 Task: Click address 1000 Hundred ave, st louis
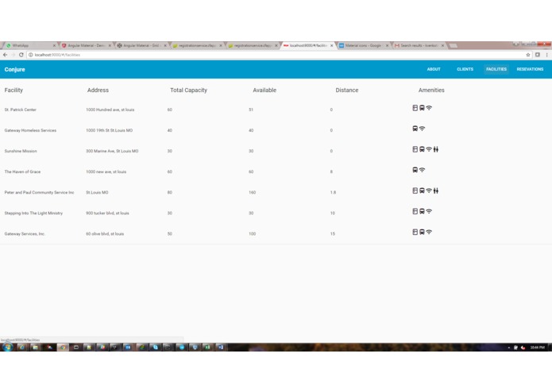point(110,110)
